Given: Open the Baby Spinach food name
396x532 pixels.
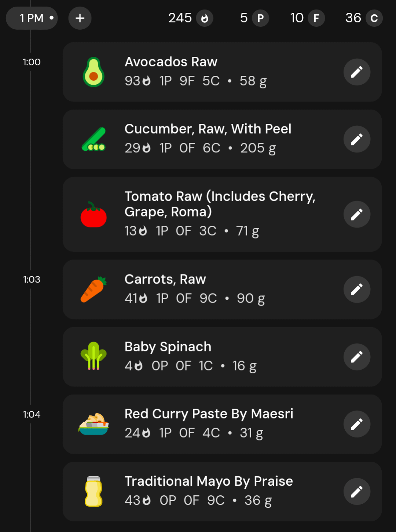Looking at the screenshot, I should [168, 347].
